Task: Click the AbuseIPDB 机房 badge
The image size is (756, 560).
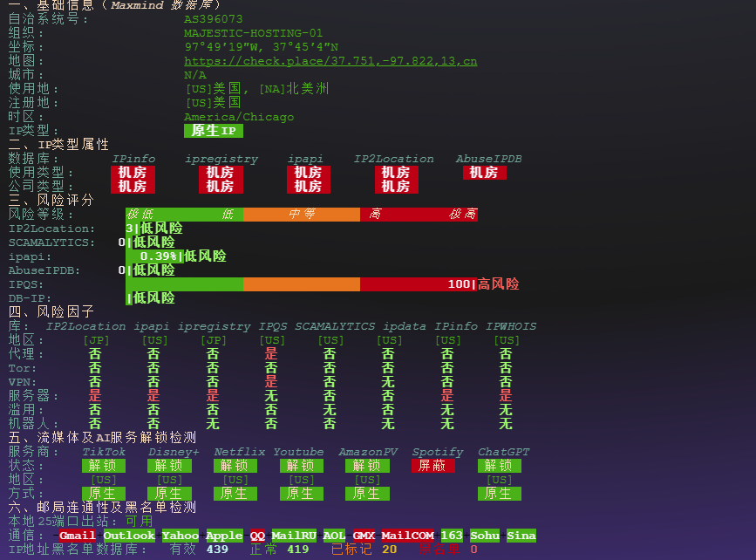Action: [484, 172]
